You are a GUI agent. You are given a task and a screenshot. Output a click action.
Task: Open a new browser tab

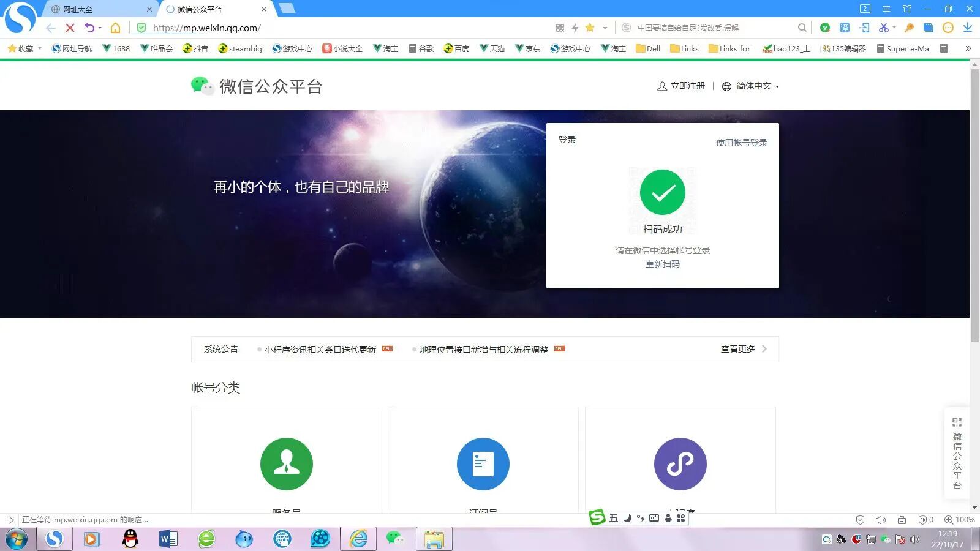pyautogui.click(x=287, y=9)
